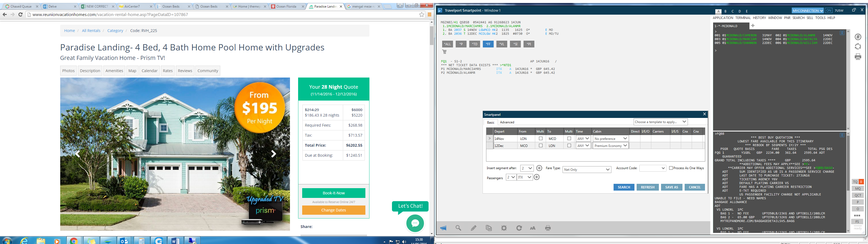Open the No preference cabin dropdown

point(611,139)
